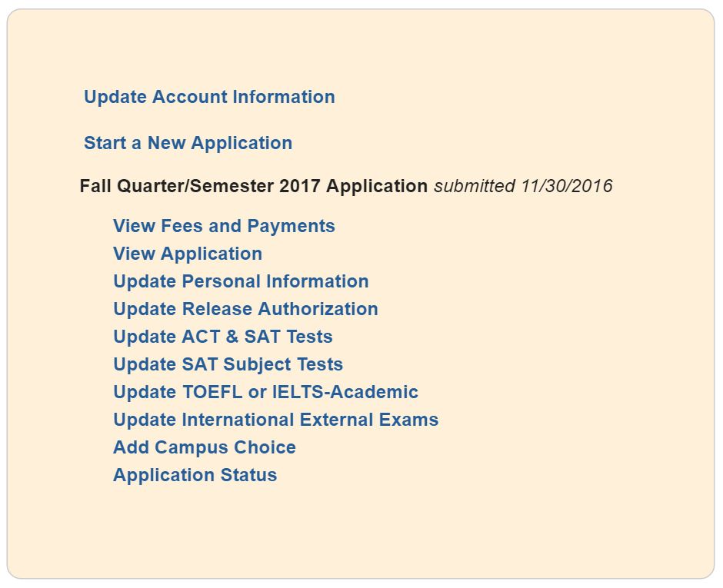723x588 pixels.
Task: Open Update Account Information link
Action: pyautogui.click(x=209, y=98)
